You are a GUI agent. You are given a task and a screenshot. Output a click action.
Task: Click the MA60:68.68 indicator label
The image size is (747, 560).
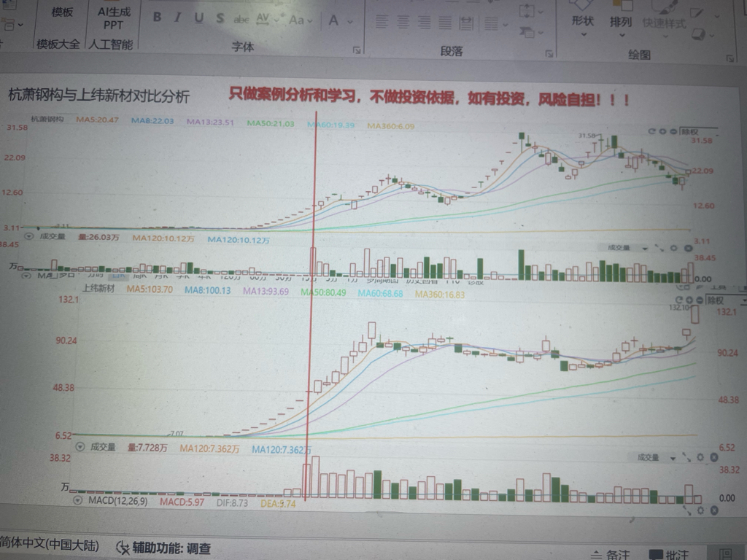click(x=380, y=294)
